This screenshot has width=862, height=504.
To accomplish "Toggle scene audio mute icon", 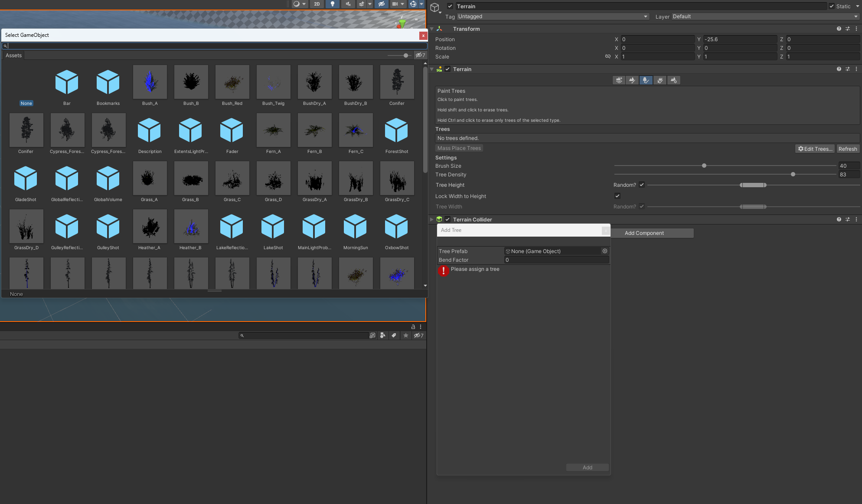I will [x=348, y=4].
